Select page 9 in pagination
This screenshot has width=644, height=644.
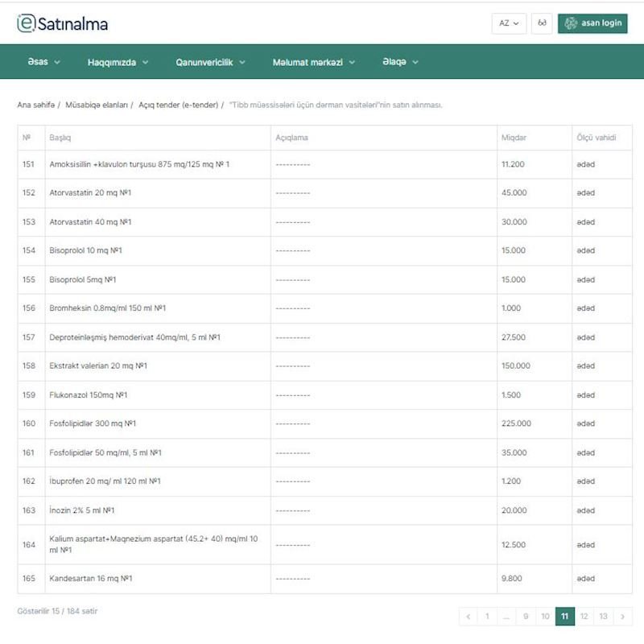tap(526, 617)
